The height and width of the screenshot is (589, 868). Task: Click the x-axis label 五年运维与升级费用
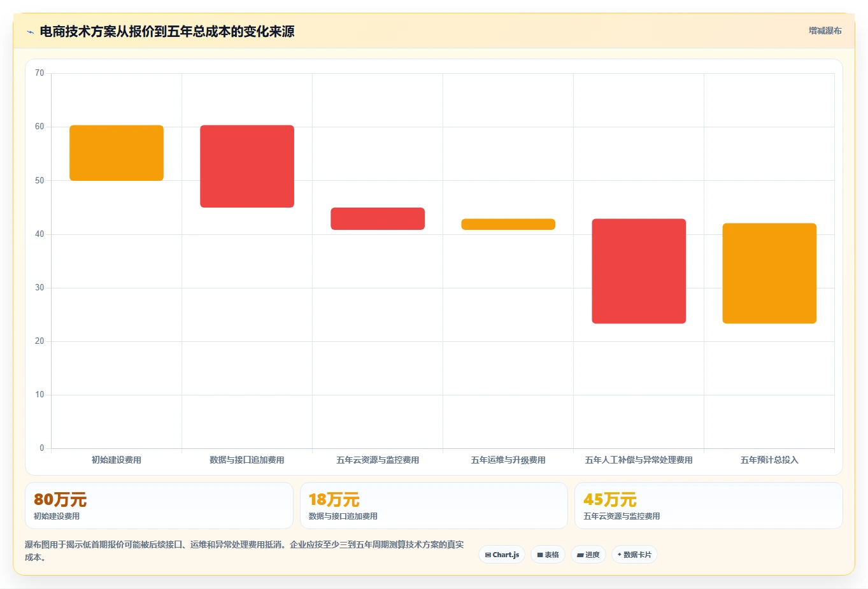508,460
